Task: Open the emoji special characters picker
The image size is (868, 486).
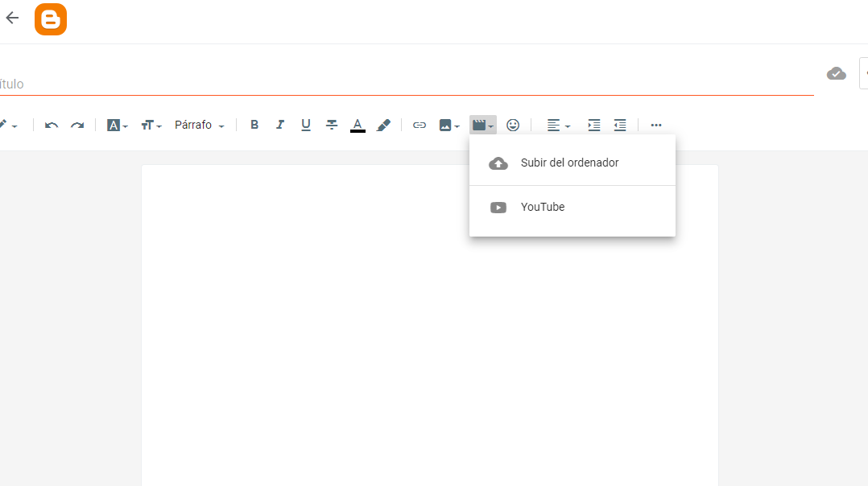Action: click(513, 125)
